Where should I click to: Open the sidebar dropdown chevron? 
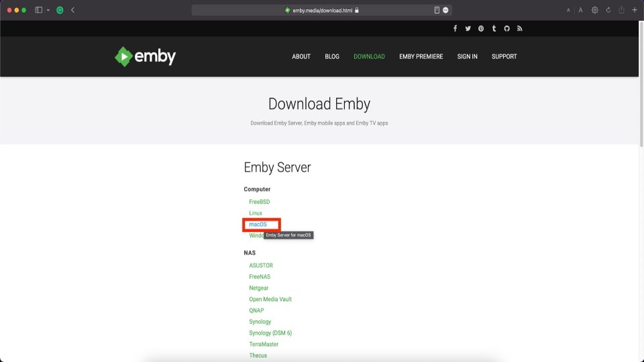pyautogui.click(x=48, y=10)
